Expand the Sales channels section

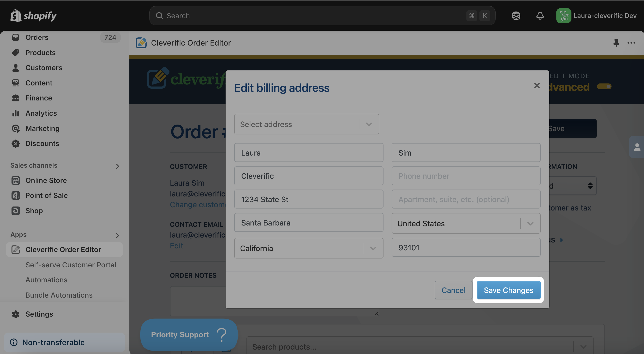click(x=118, y=166)
